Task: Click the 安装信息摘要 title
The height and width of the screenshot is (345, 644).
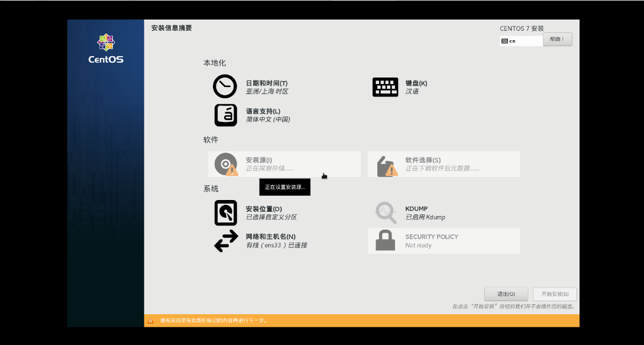Action: click(171, 28)
